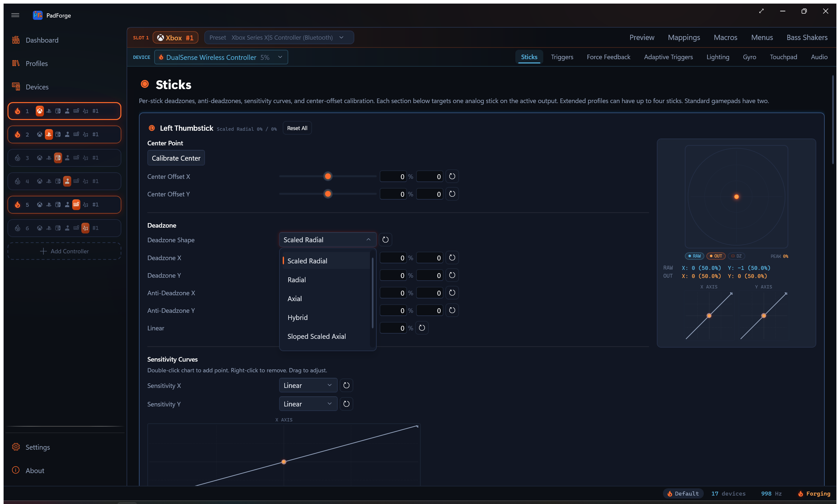
Task: Toggle slot 1 power flame
Action: 17,111
